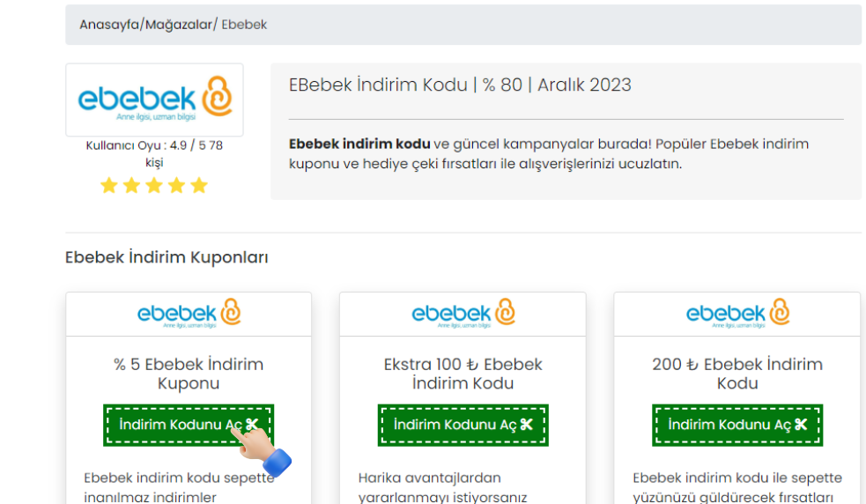
Task: Select the second rating star
Action: coord(131,185)
